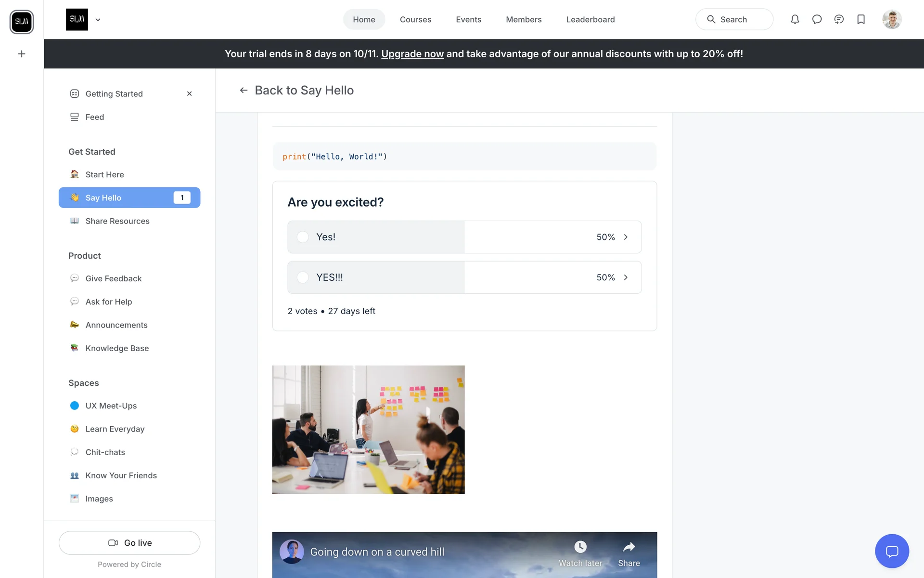Click the Watch later clock icon
The height and width of the screenshot is (578, 924).
click(x=580, y=547)
